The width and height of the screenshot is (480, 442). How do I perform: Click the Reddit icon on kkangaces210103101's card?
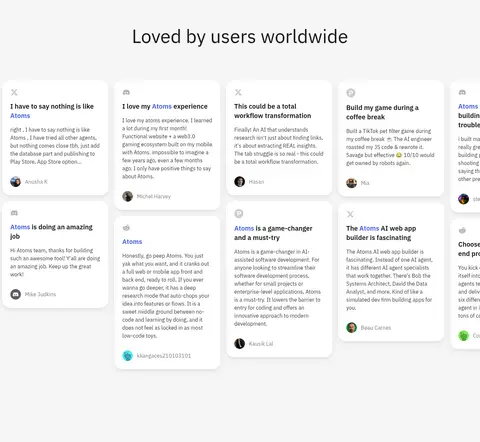click(x=126, y=228)
